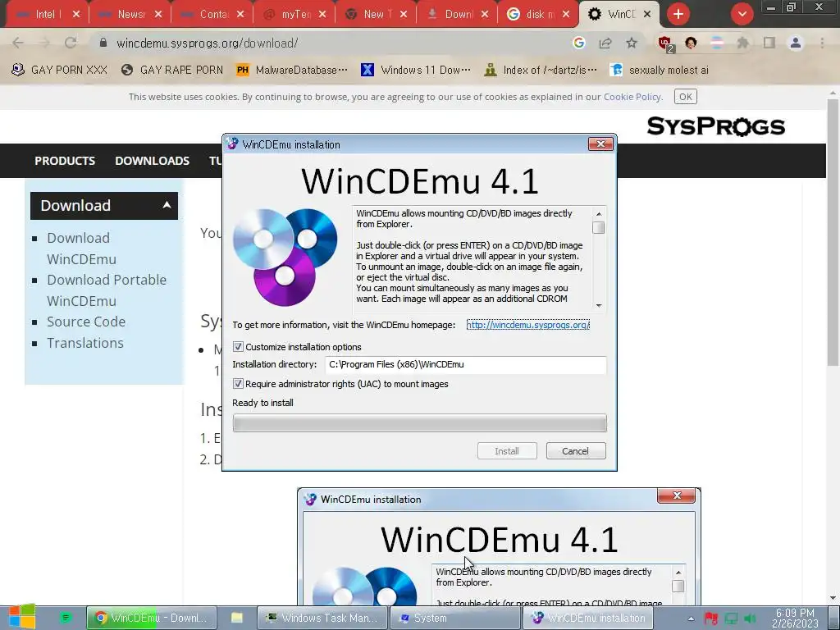
Task: Click the padlock site info icon
Action: pos(103,43)
